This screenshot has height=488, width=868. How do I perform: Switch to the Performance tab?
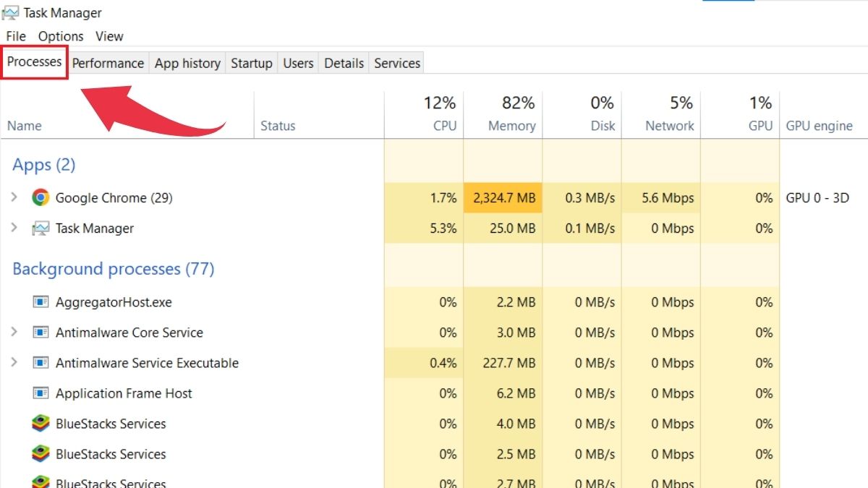pos(108,63)
